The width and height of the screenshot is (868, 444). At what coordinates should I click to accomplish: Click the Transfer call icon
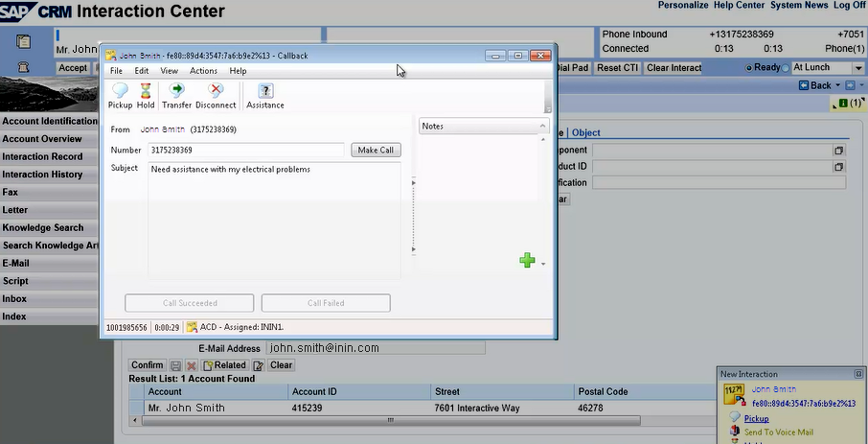(176, 96)
